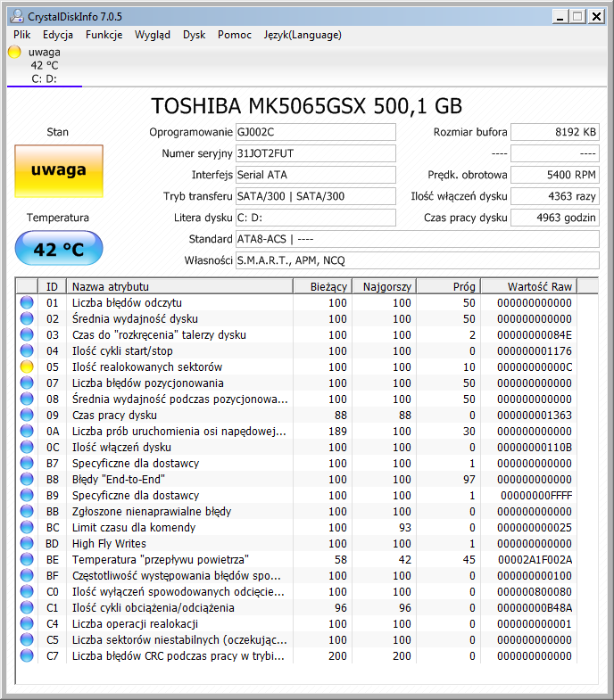Click the blue status icon for attribute B9
The width and height of the screenshot is (614, 700).
(27, 495)
